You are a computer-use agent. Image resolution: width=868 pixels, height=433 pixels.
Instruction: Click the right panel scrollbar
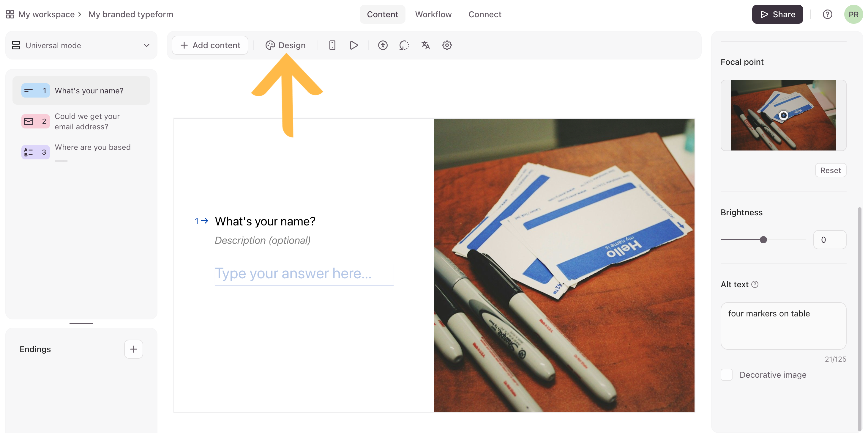859,319
